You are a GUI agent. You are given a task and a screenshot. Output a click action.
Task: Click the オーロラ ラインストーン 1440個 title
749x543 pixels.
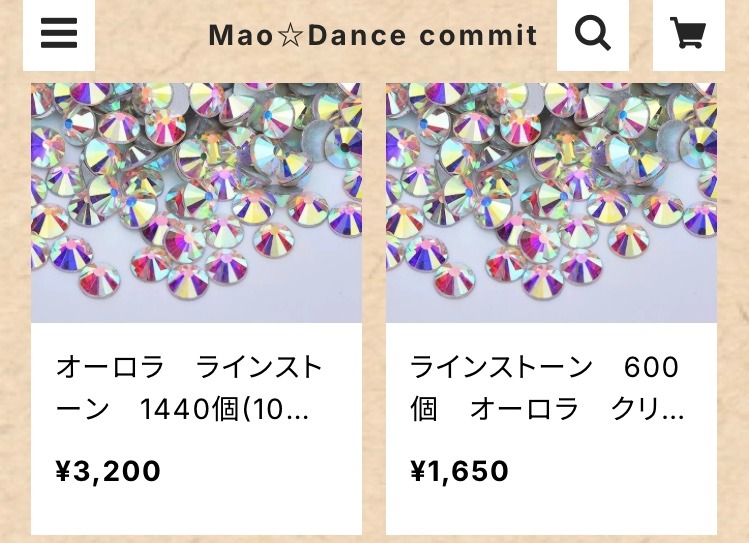tap(190, 388)
